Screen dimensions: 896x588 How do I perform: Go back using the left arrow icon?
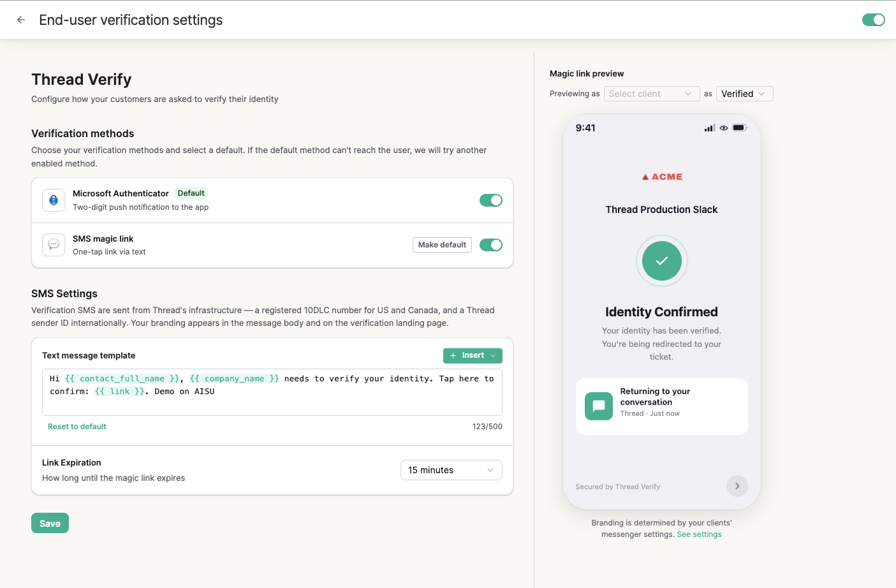[x=21, y=20]
